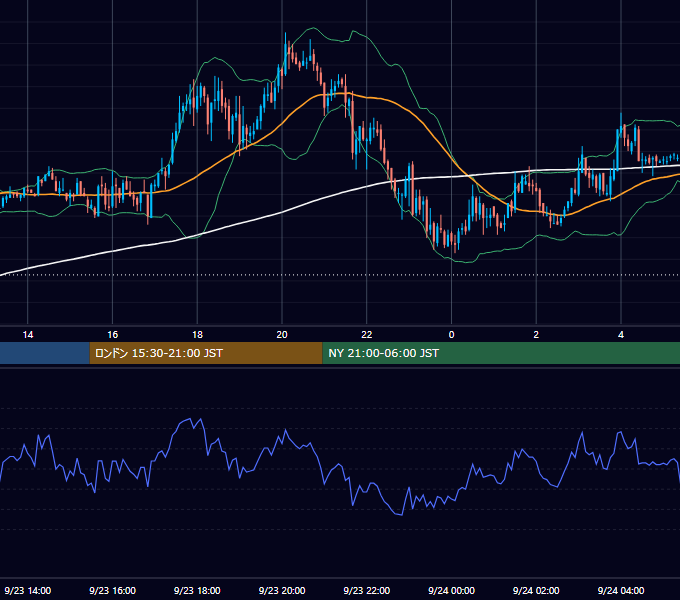680x600 pixels.
Task: Click the 9/24 02:00 date label
Action: tap(536, 590)
